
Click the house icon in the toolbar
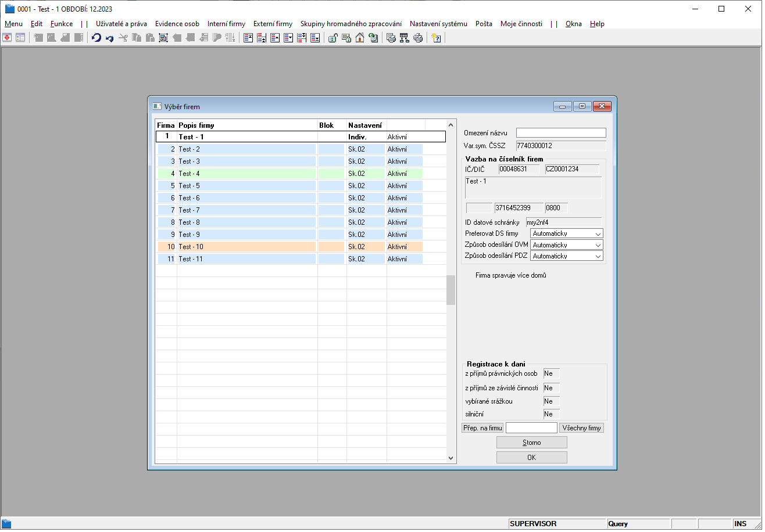[360, 38]
